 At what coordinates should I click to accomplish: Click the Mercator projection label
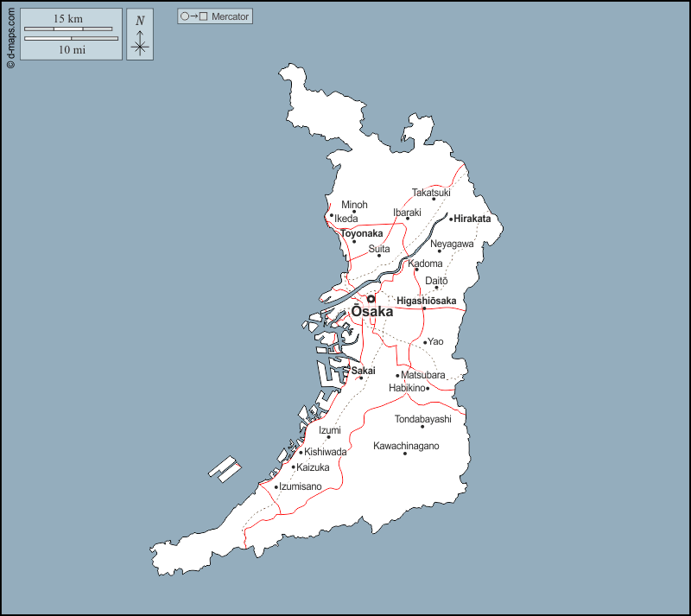(x=231, y=16)
